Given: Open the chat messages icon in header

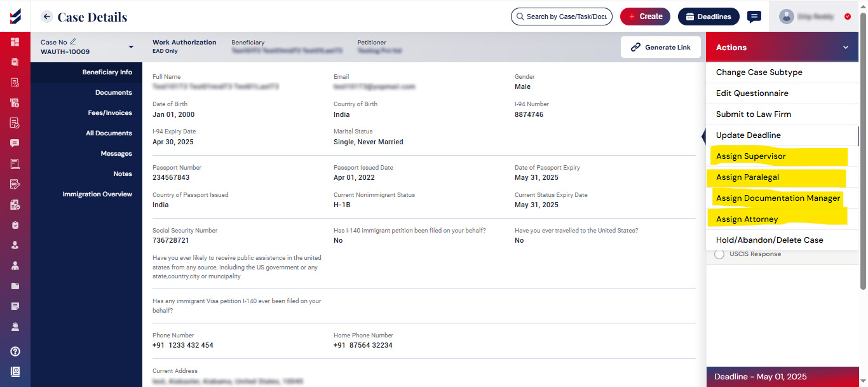Looking at the screenshot, I should coord(754,17).
